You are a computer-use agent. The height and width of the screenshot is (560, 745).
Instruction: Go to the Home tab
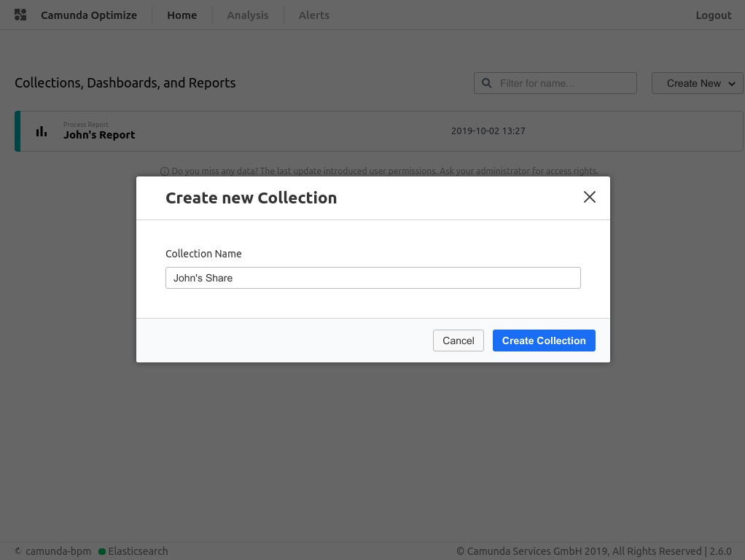click(182, 15)
